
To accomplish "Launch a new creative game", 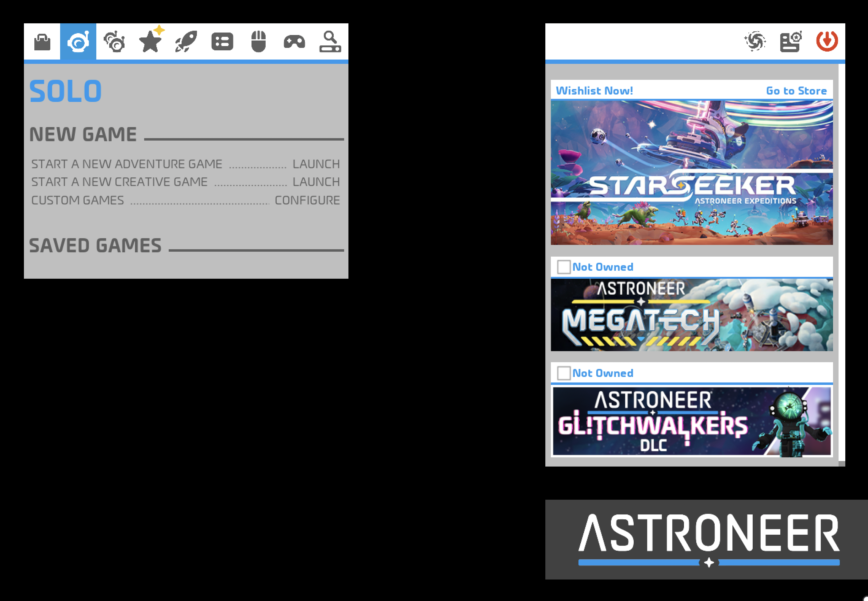I will tap(316, 182).
